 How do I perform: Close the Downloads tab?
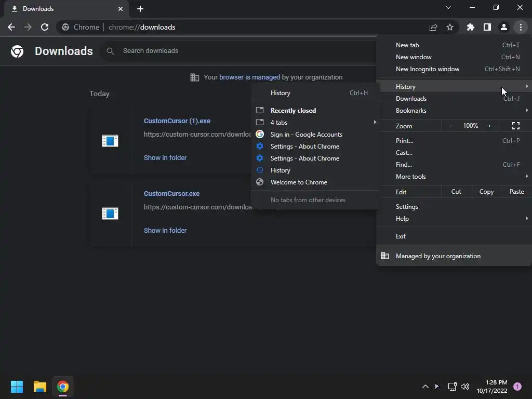tap(121, 9)
